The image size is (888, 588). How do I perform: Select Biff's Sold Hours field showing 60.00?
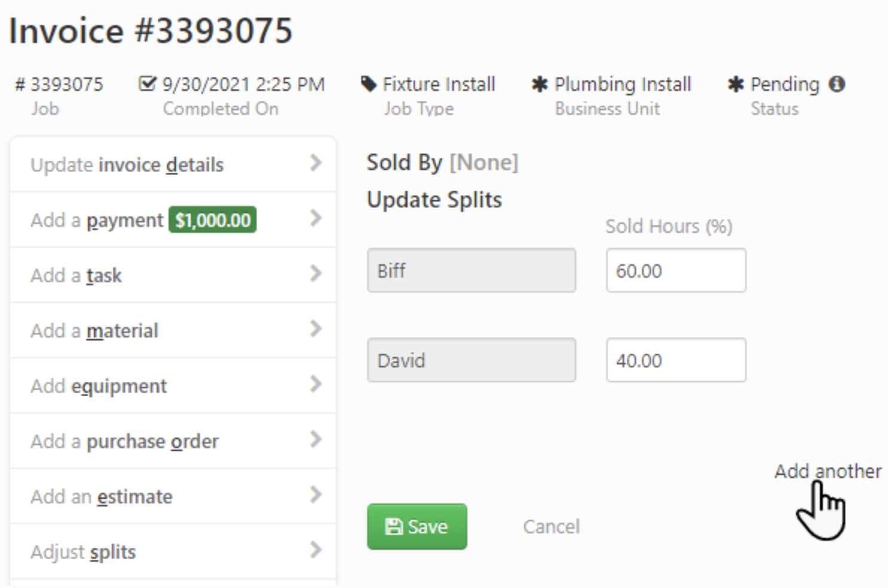(675, 270)
